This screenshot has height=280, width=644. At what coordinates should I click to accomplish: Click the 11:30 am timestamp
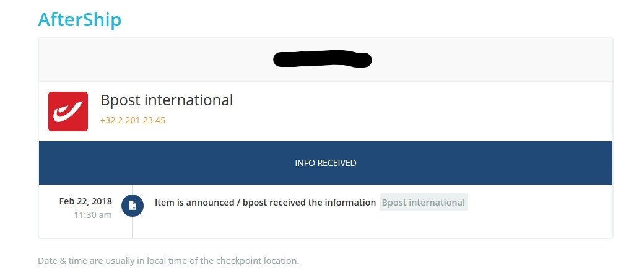pyautogui.click(x=93, y=215)
